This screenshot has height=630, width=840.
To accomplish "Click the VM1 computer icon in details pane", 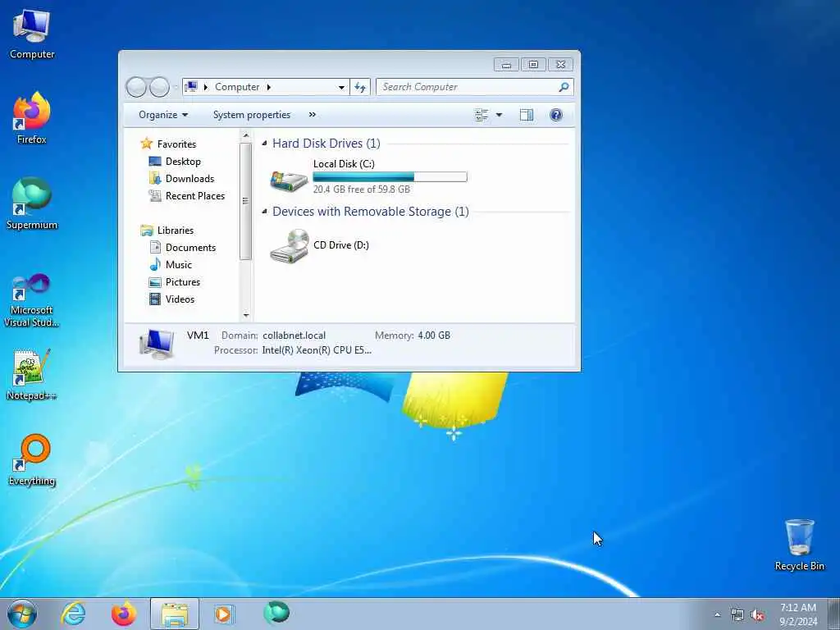I will coord(157,343).
